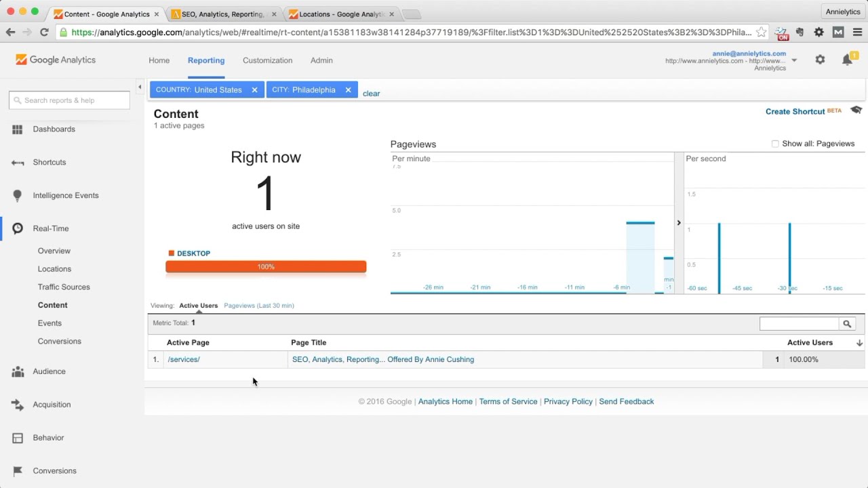868x488 pixels.
Task: Open the Analytics Home footer link
Action: [446, 402]
